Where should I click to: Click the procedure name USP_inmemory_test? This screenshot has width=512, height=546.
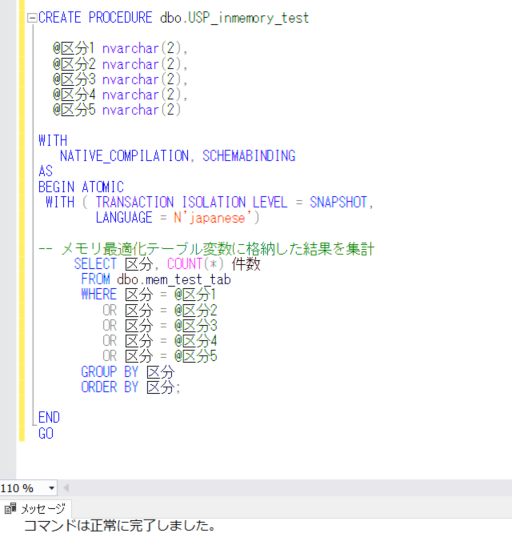248,18
